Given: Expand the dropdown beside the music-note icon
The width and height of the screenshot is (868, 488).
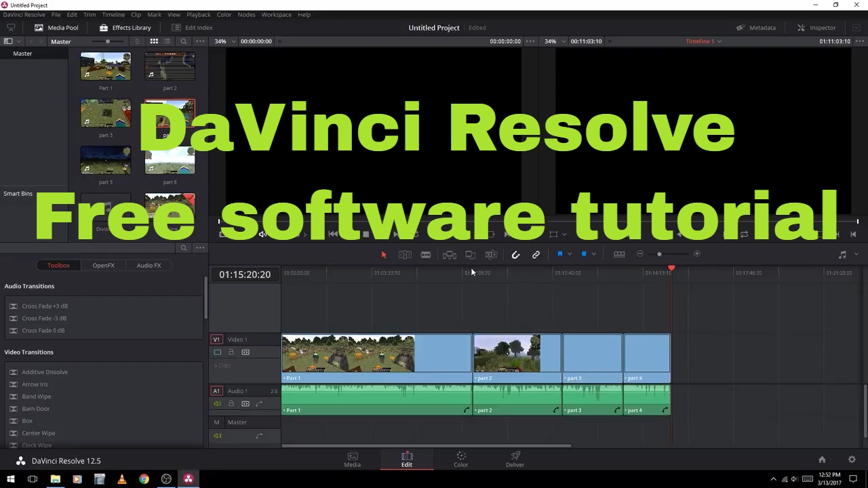Looking at the screenshot, I should [856, 255].
